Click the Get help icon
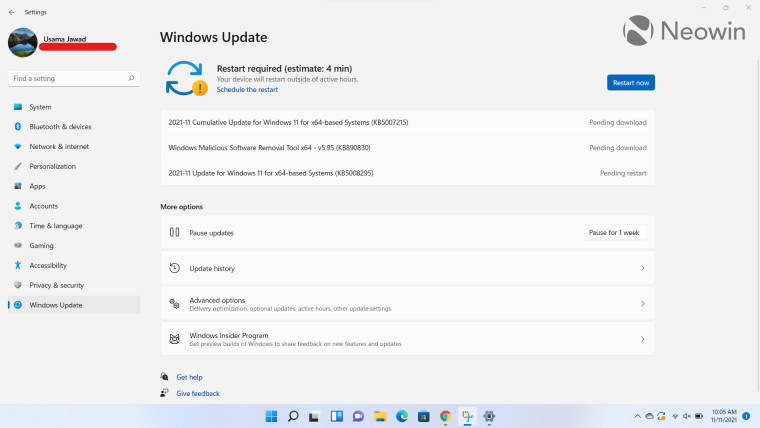 tap(164, 376)
